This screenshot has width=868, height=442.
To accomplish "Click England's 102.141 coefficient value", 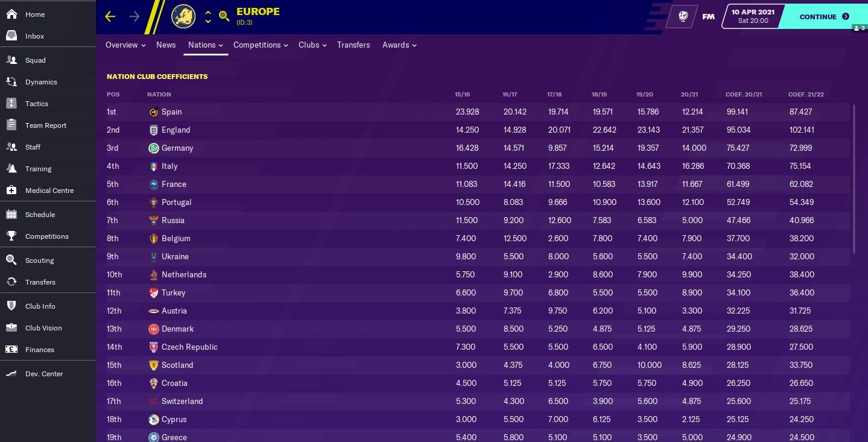I will click(x=802, y=130).
